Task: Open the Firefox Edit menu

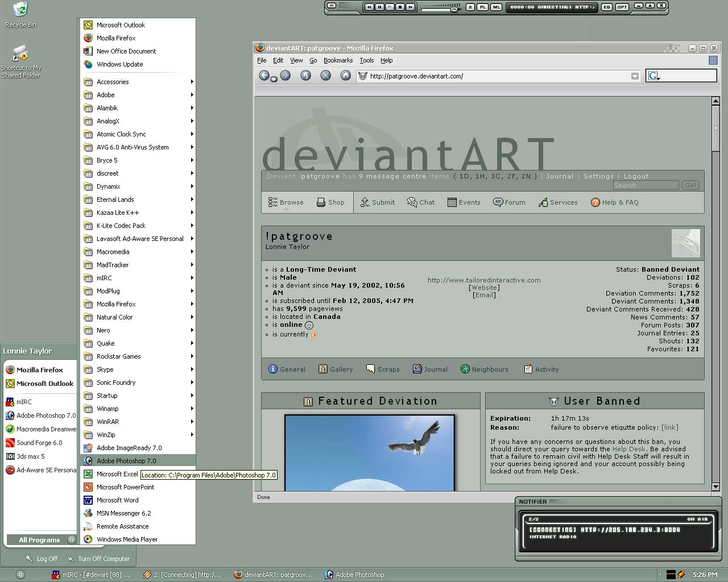Action: click(x=278, y=60)
